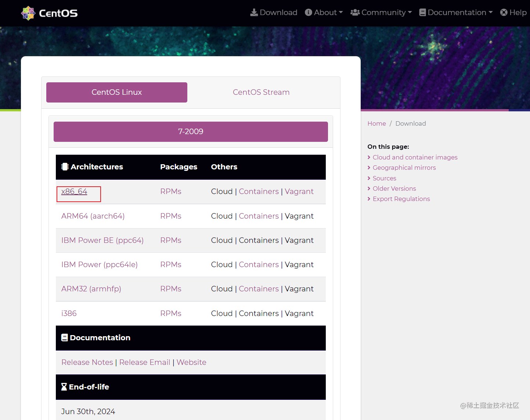Jump to Older Versions section
This screenshot has height=420, width=530.
(394, 189)
